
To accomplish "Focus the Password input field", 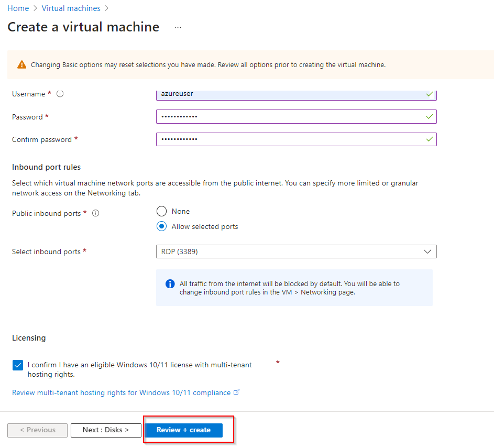I will 296,116.
